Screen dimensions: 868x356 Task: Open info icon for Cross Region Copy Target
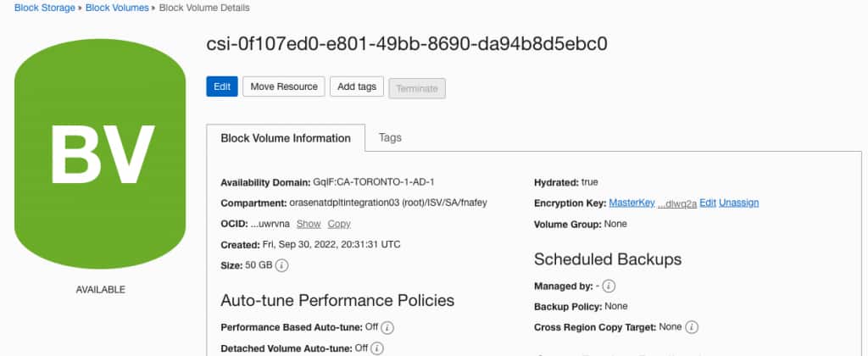692,327
